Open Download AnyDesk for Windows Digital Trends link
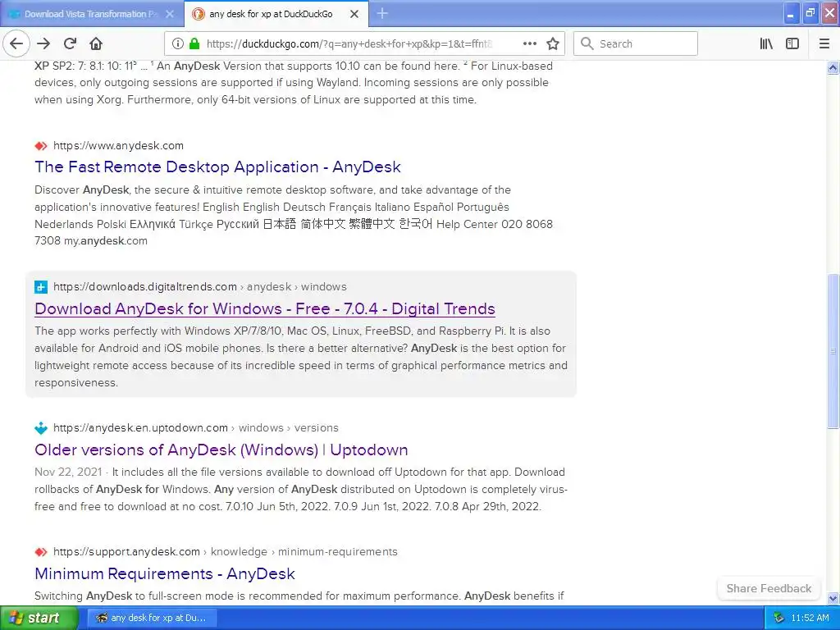This screenshot has width=840, height=630. 265,308
